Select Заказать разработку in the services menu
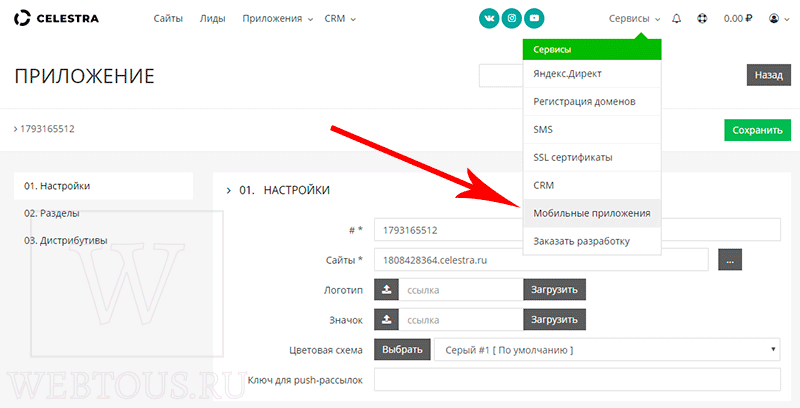 coord(592,241)
